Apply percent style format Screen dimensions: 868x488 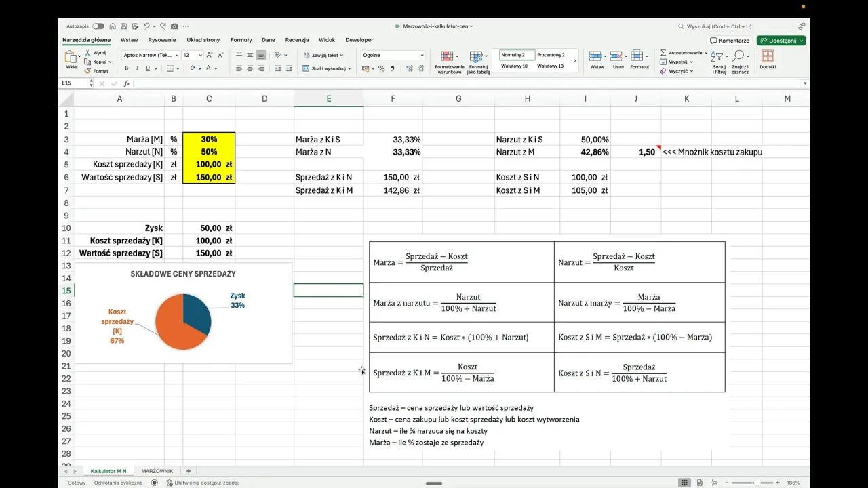click(381, 68)
